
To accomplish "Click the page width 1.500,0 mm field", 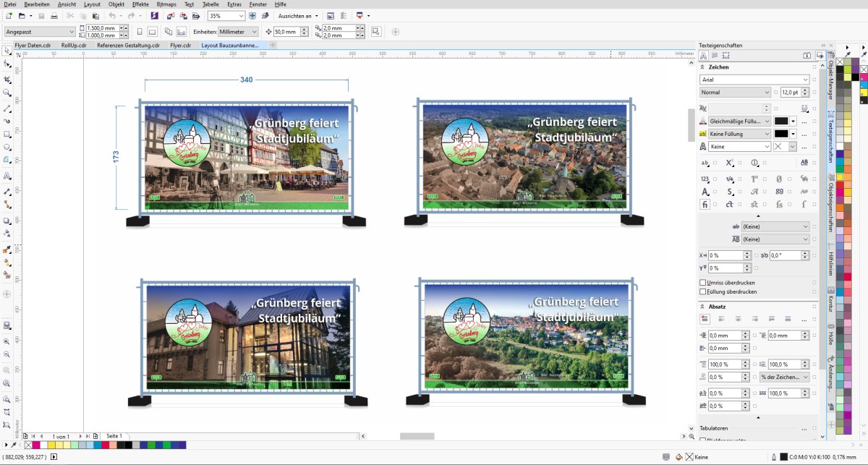I will pyautogui.click(x=101, y=28).
